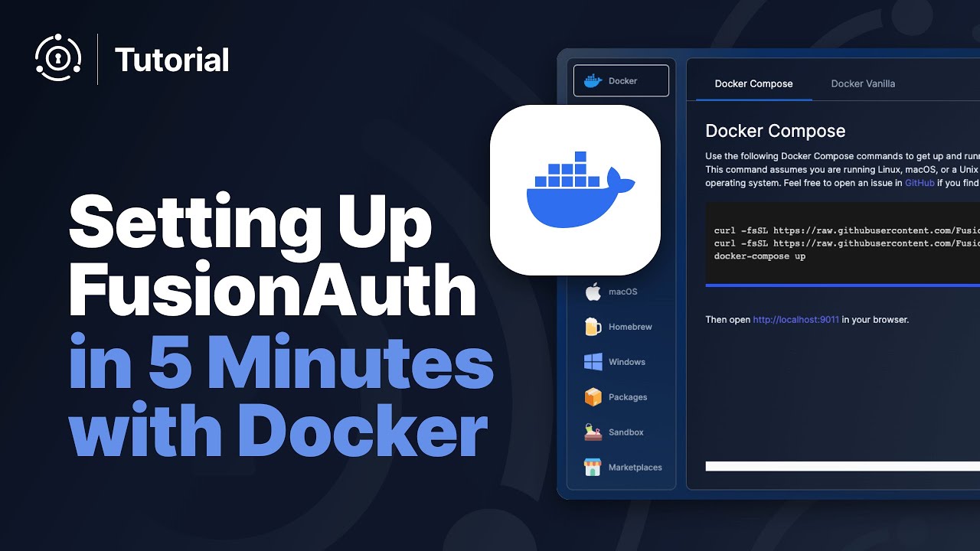980x551 pixels.
Task: Choose the Apple macOS icon in sidebar
Action: (x=593, y=292)
